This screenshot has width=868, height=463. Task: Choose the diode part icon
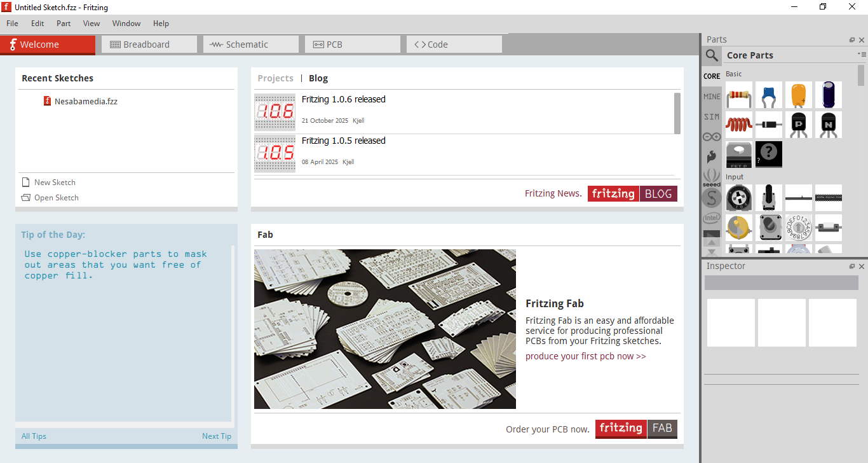768,125
